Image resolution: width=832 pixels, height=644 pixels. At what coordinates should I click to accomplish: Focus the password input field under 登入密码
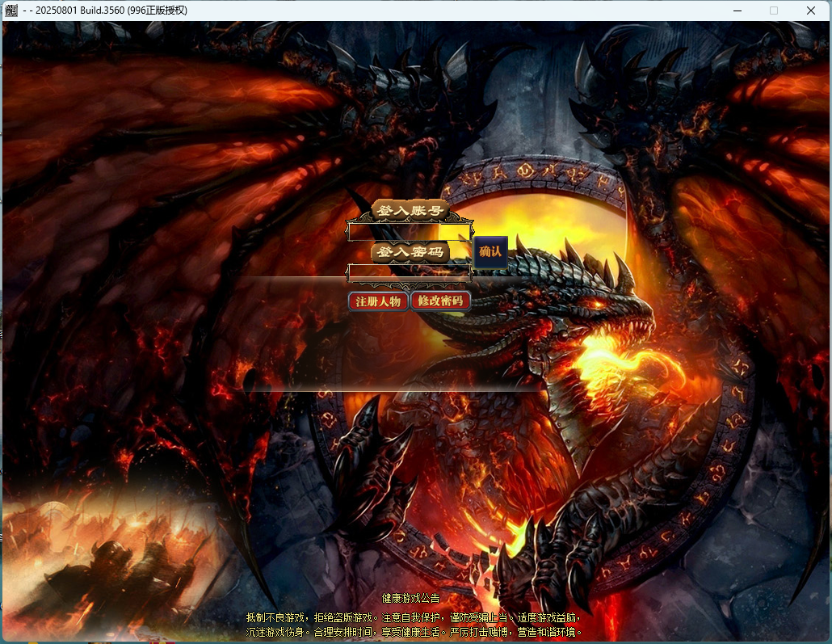click(409, 271)
